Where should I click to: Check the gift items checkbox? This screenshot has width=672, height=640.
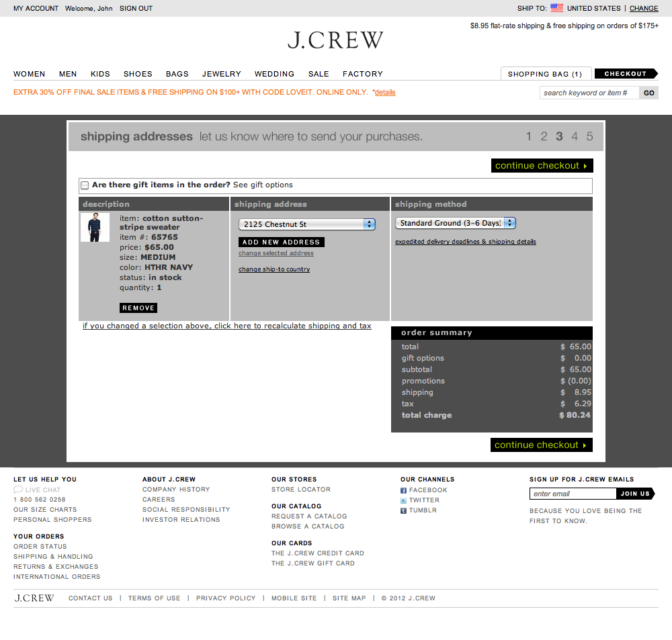click(84, 185)
